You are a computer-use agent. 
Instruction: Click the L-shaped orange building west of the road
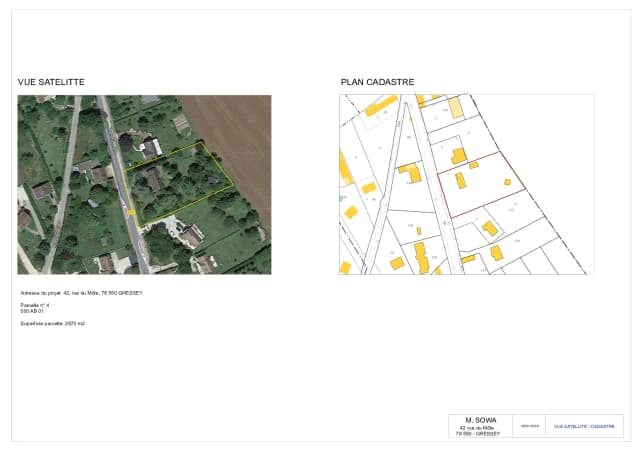tap(411, 173)
